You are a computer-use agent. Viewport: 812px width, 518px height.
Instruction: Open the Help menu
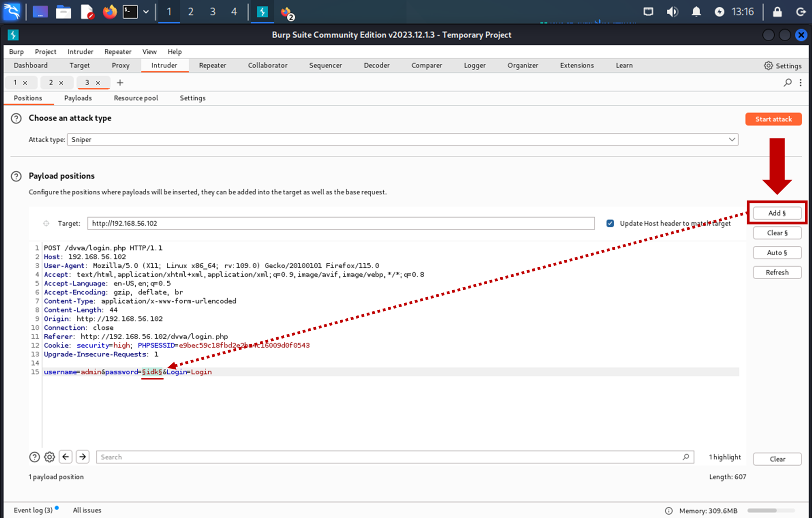[x=175, y=52]
